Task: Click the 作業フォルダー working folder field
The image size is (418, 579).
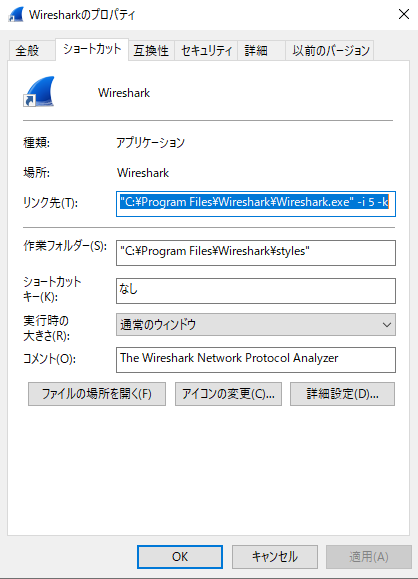Action: [256, 253]
